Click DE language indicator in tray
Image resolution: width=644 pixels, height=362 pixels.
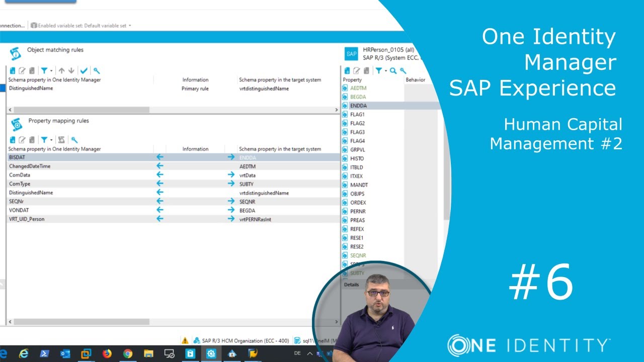click(x=297, y=353)
